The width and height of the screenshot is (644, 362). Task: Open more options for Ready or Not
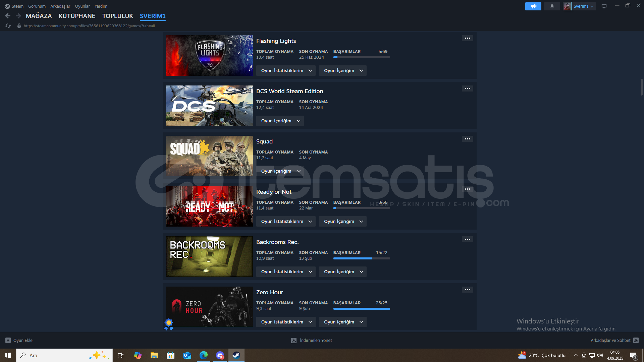point(468,189)
